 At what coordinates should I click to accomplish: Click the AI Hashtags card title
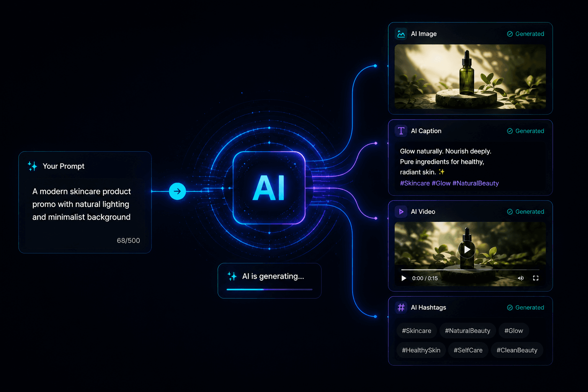coord(428,307)
